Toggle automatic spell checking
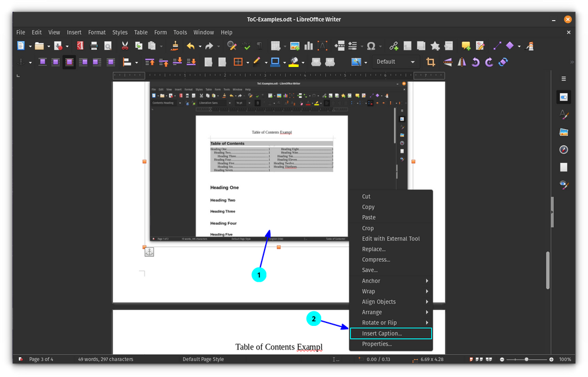The height and width of the screenshot is (377, 588). click(x=247, y=46)
